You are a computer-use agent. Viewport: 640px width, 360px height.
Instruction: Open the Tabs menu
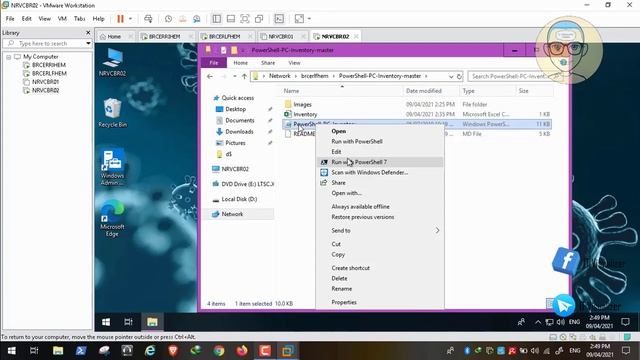pyautogui.click(x=79, y=19)
